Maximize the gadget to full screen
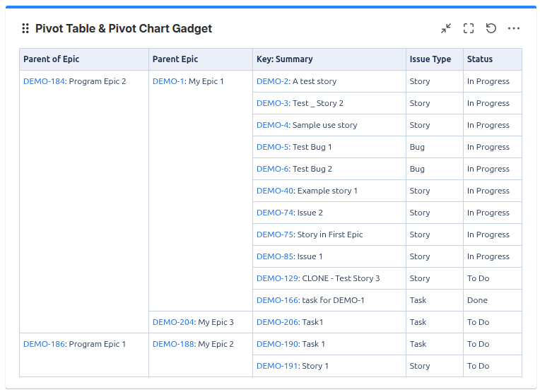This screenshot has width=540, height=392. pyautogui.click(x=469, y=29)
